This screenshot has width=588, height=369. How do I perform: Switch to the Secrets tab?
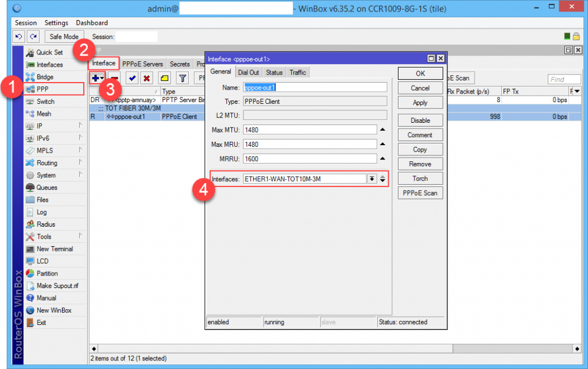180,64
